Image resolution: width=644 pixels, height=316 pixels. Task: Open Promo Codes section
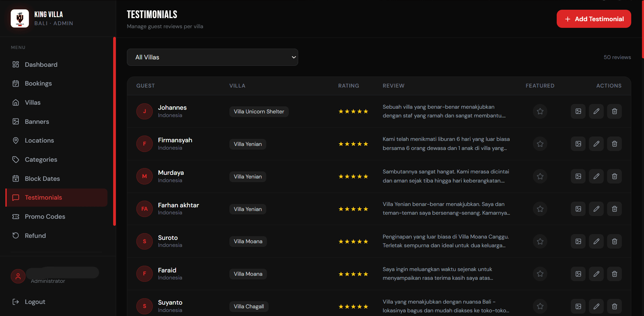56,217
